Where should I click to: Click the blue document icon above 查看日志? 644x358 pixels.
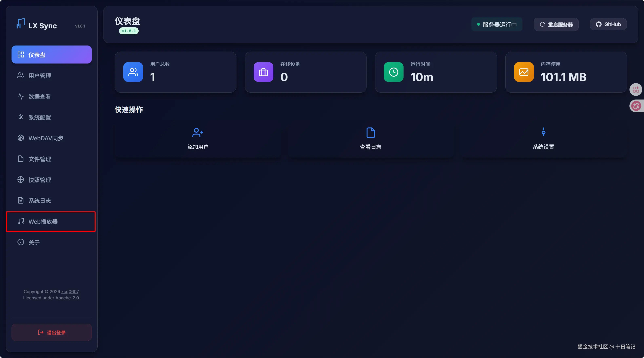(x=371, y=133)
